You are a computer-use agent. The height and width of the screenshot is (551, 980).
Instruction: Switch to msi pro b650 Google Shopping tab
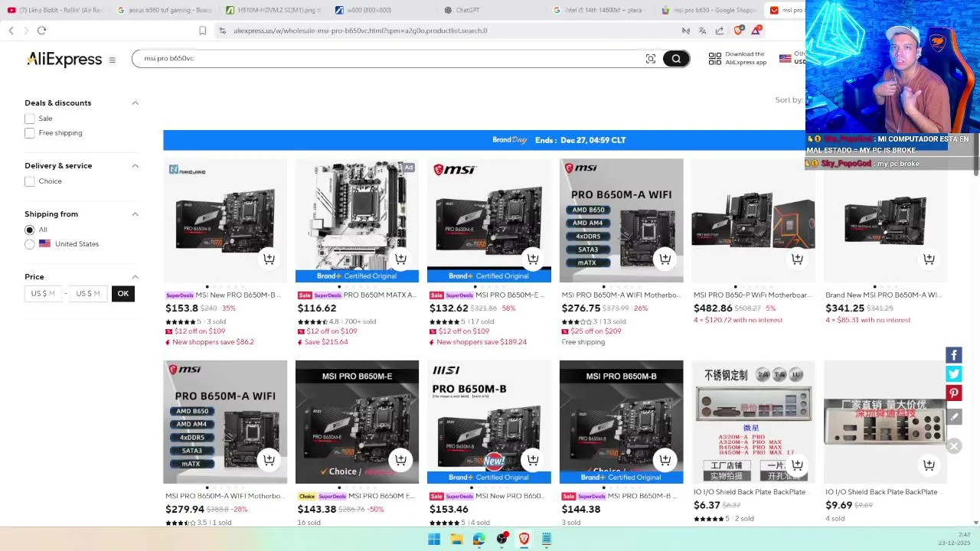click(709, 10)
